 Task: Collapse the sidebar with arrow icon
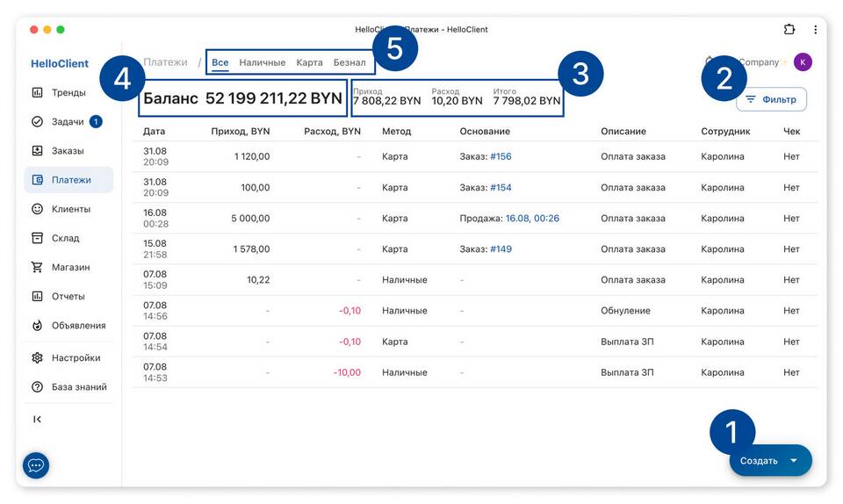[37, 419]
